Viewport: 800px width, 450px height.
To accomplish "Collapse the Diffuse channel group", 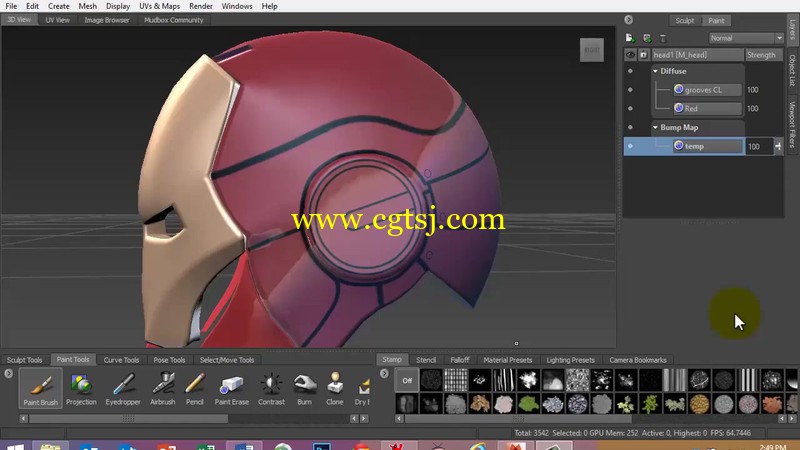I will point(655,71).
